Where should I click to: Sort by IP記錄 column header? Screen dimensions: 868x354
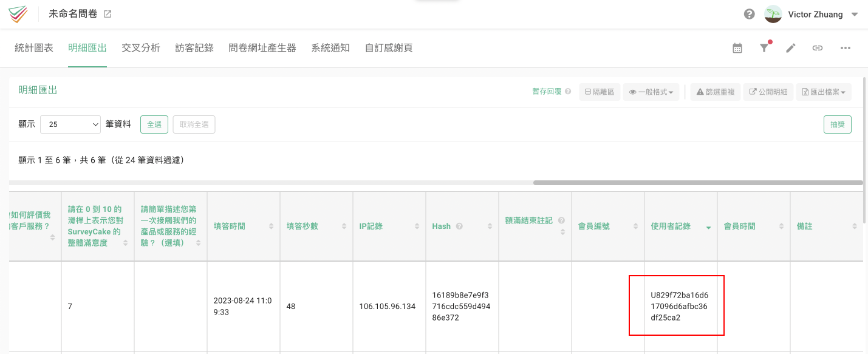(x=389, y=226)
